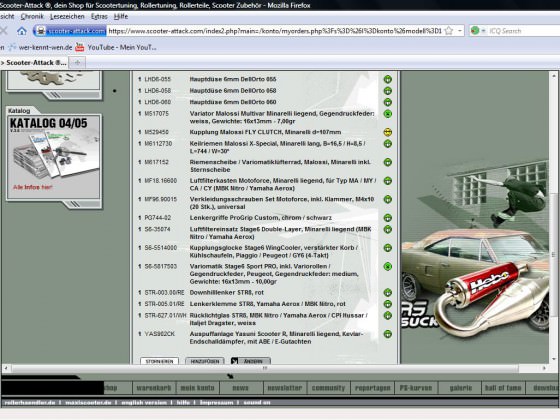Screen dimensions: 560x420
Task: Select the Scooter-Attack browser tab
Action: 34,63
